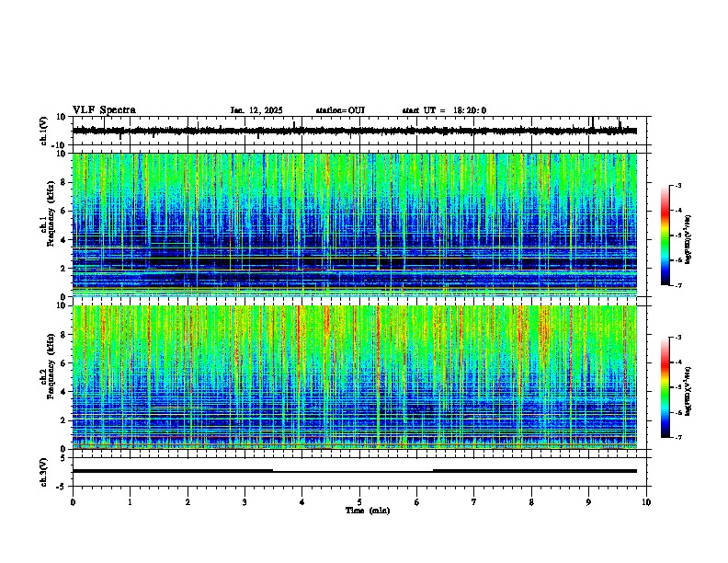Click time axis tick label "5"

coord(359,502)
